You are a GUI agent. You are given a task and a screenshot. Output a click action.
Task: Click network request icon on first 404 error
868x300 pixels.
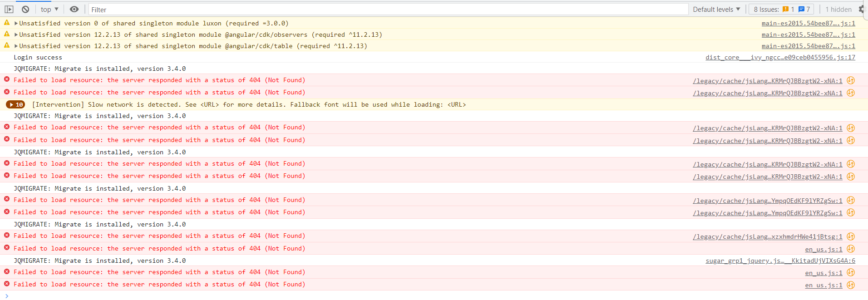851,80
